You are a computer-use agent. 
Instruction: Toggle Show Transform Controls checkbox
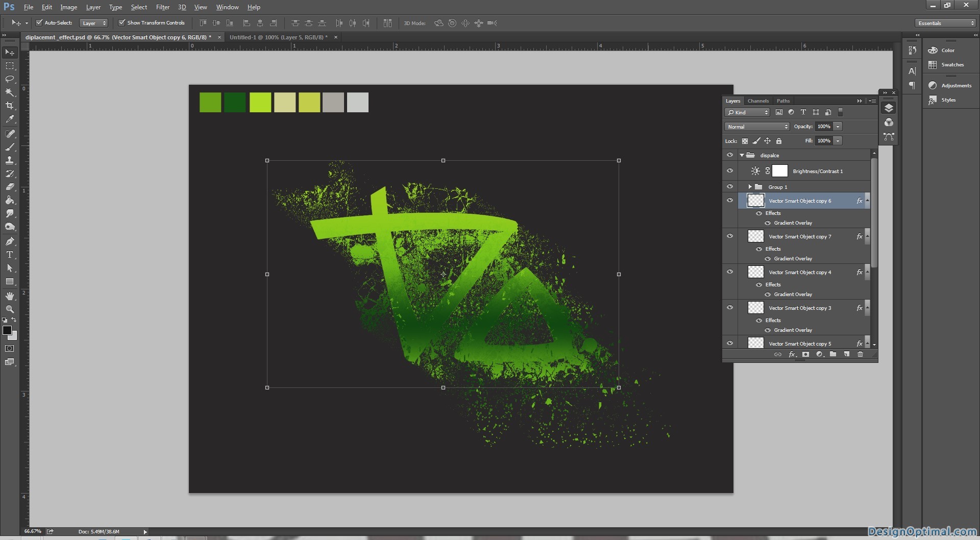pyautogui.click(x=121, y=22)
